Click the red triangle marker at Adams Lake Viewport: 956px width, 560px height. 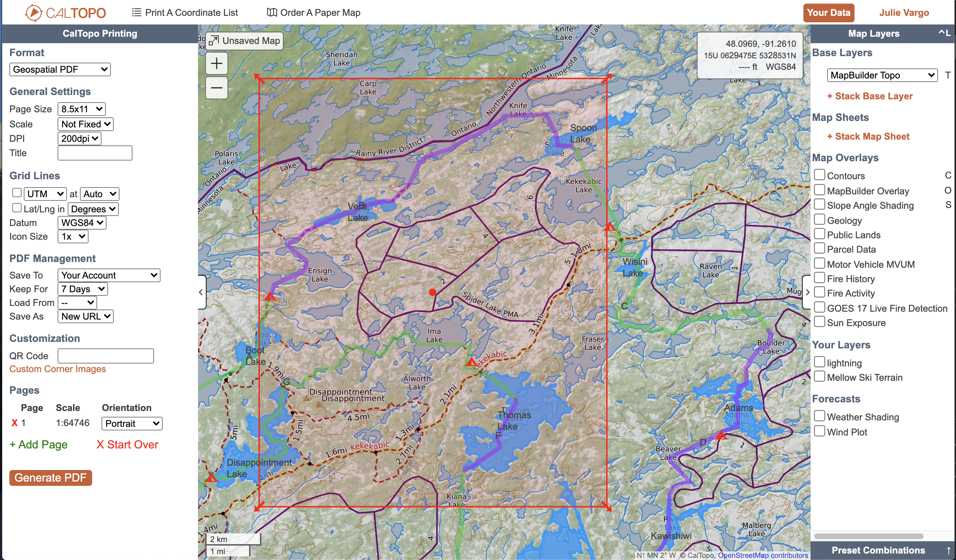point(721,435)
